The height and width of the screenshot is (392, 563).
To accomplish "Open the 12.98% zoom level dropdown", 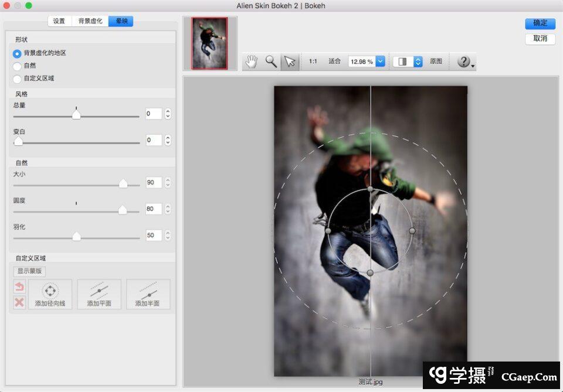I will [380, 62].
